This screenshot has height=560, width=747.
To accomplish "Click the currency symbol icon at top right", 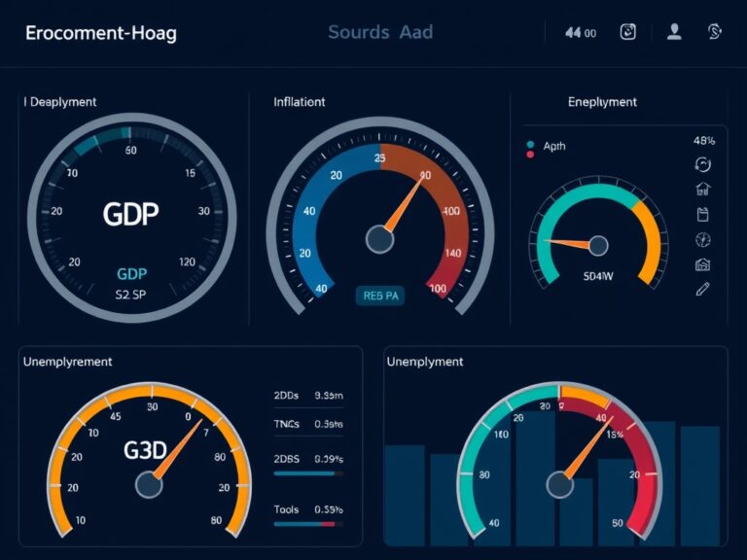I will point(714,32).
